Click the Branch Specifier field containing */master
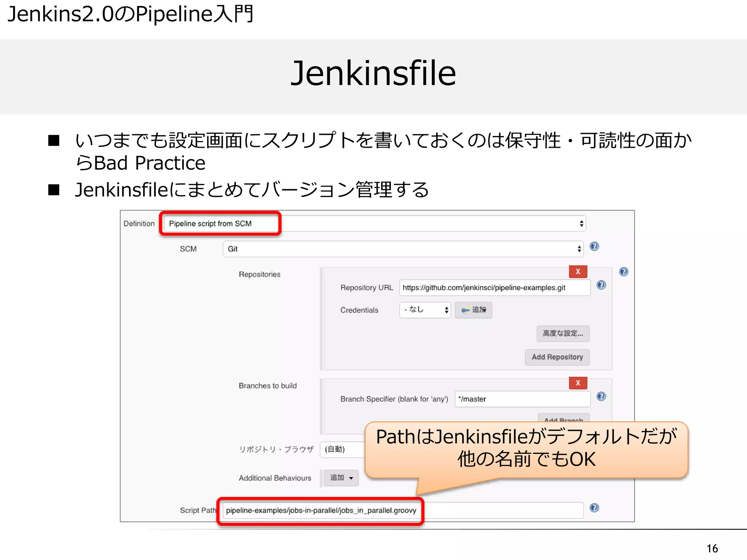747x560 pixels. click(522, 399)
